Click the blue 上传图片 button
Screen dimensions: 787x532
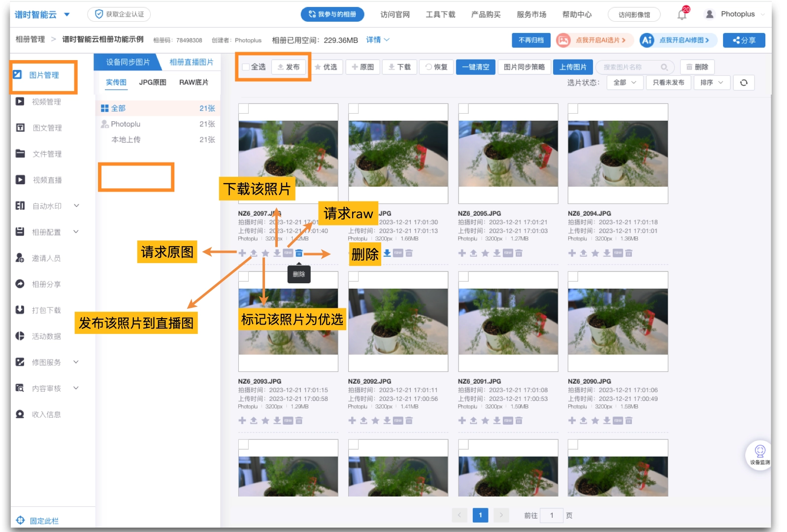[x=573, y=67]
